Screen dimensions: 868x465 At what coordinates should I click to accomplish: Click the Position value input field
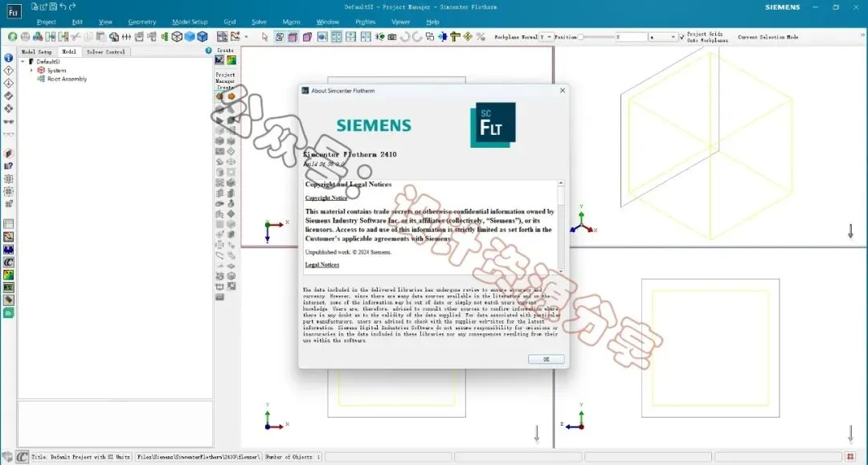coord(631,37)
